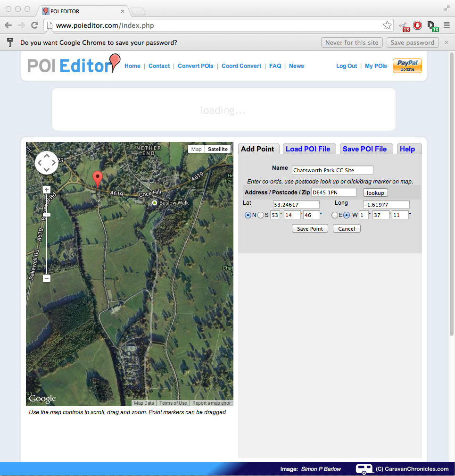Switch map to Map view
The image size is (455, 476).
(197, 149)
